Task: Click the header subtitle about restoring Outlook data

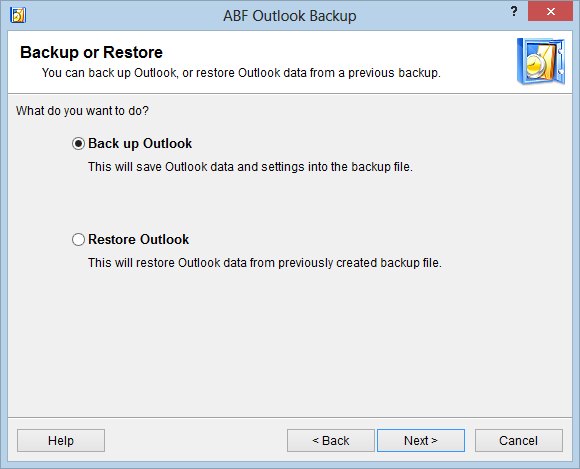Action: click(x=241, y=73)
